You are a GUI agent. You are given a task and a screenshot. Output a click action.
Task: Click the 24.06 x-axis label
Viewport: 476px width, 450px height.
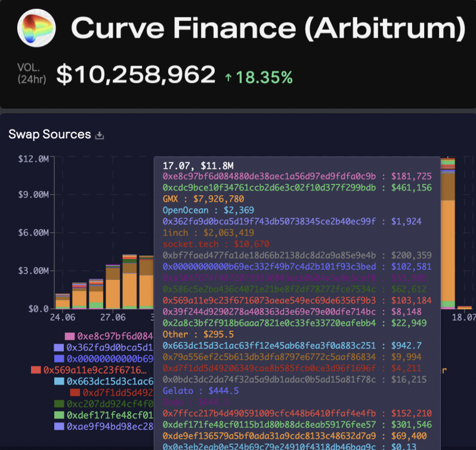coord(63,318)
